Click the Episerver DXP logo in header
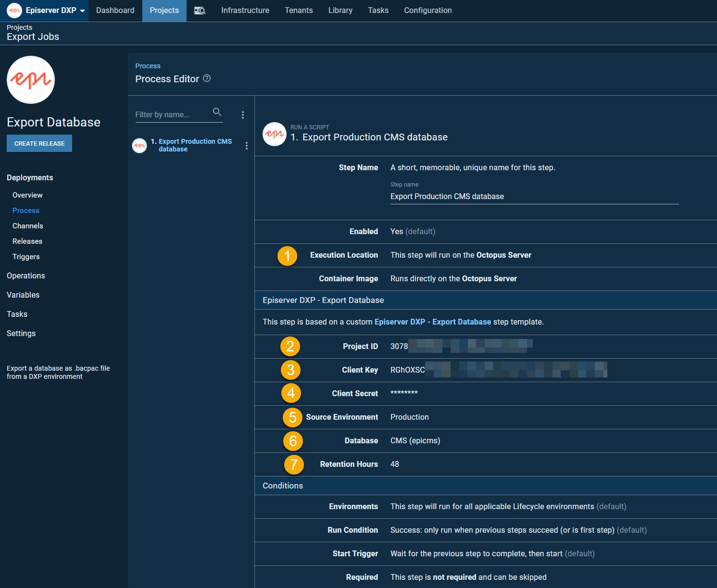This screenshot has height=588, width=717. [x=14, y=11]
